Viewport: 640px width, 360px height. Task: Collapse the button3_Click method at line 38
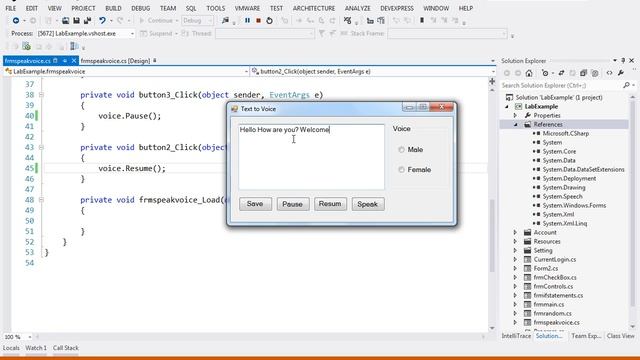pos(41,95)
